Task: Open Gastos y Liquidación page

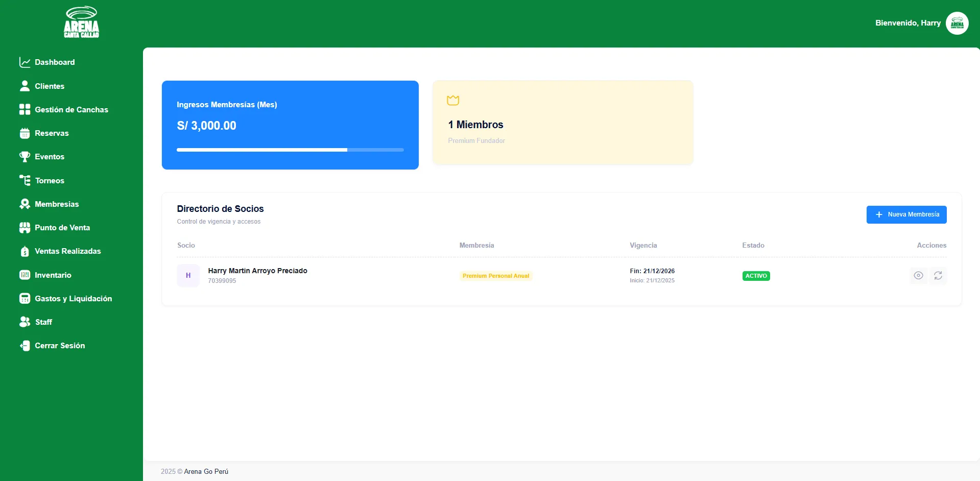Action: 73,299
